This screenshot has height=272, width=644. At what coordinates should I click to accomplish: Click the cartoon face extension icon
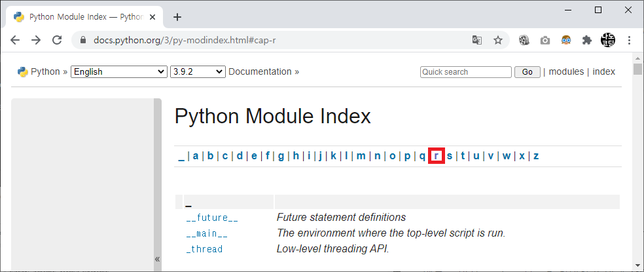click(566, 40)
